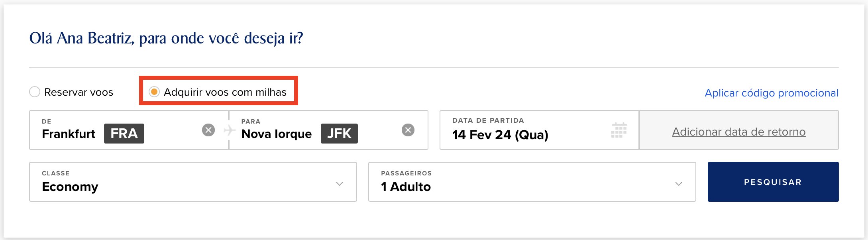Change the 14 Fev 24 departure date
The height and width of the screenshot is (240, 868).
coord(539,130)
